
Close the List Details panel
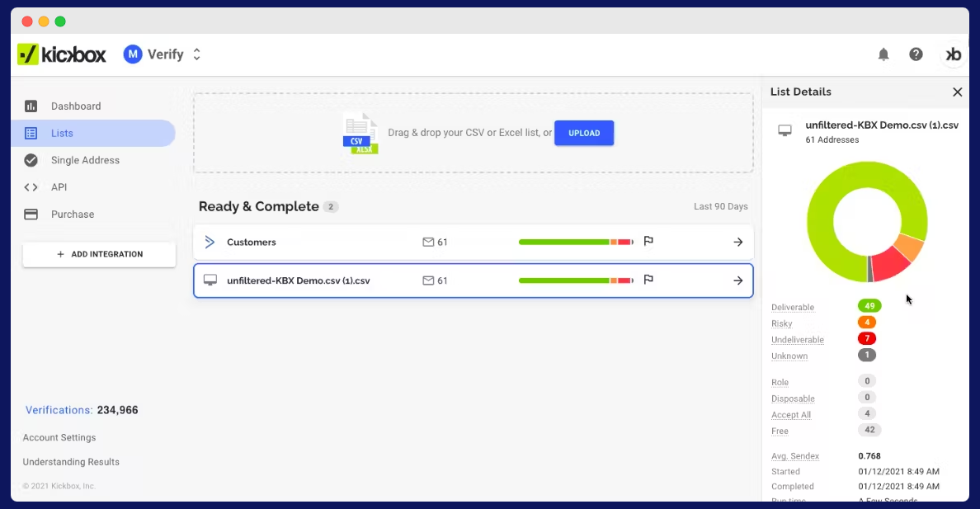pyautogui.click(x=957, y=92)
